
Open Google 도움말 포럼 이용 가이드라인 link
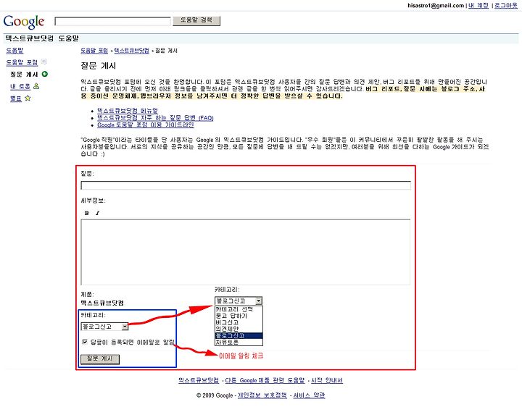146,125
